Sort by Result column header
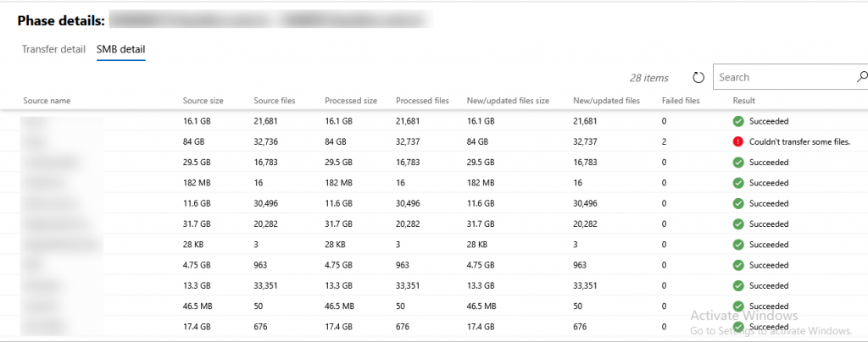 click(x=743, y=101)
